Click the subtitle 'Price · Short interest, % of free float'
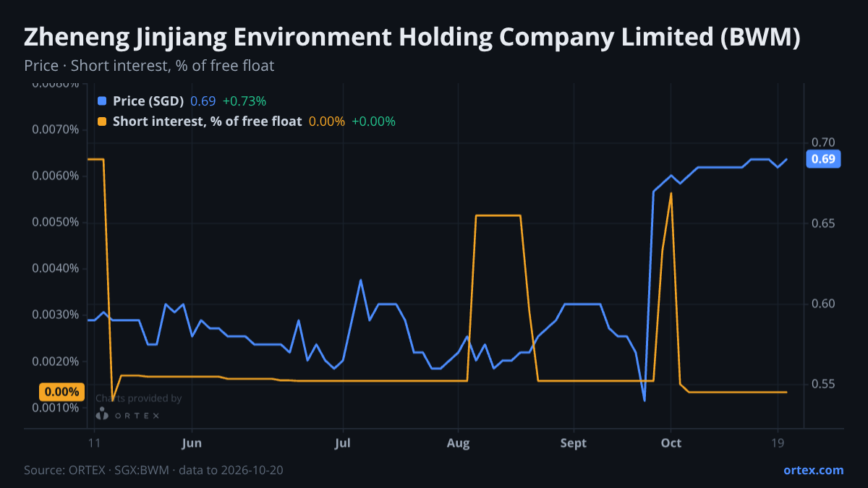Viewport: 868px width, 488px height. tap(149, 66)
